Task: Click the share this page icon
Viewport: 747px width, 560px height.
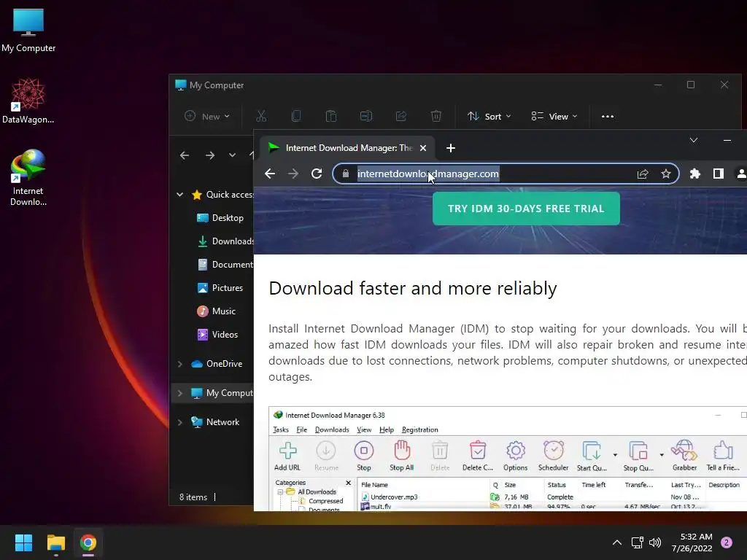Action: pos(643,174)
